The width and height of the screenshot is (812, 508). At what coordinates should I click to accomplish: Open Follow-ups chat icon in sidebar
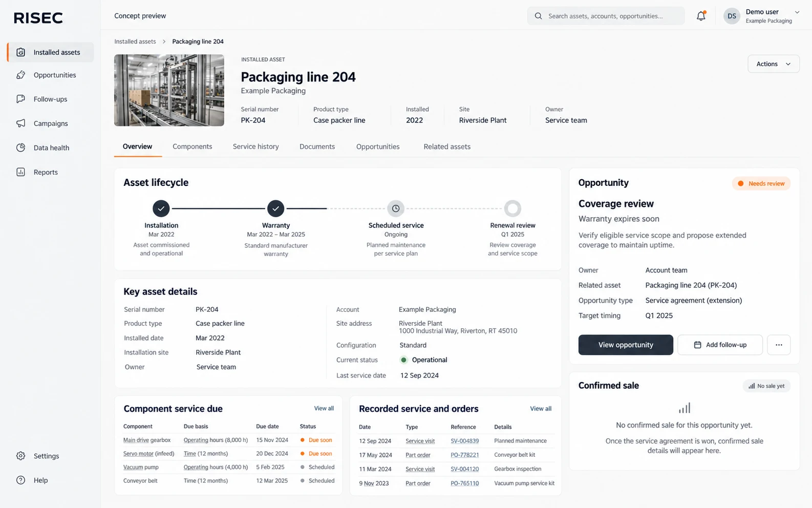[20, 99]
